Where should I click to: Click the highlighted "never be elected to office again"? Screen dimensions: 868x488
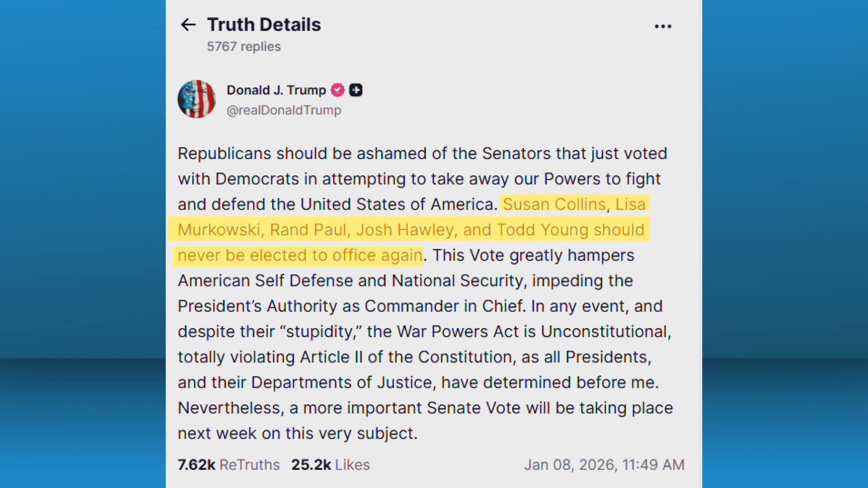(x=300, y=255)
